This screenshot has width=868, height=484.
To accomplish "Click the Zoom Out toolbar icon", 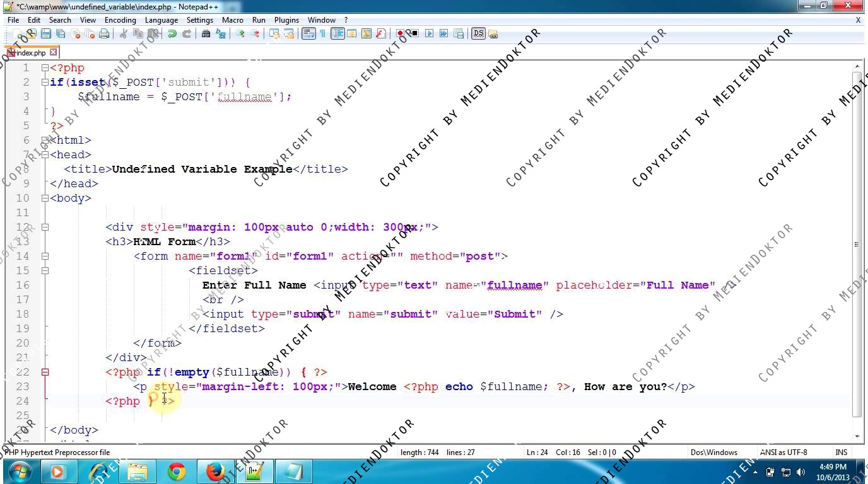I will (254, 33).
